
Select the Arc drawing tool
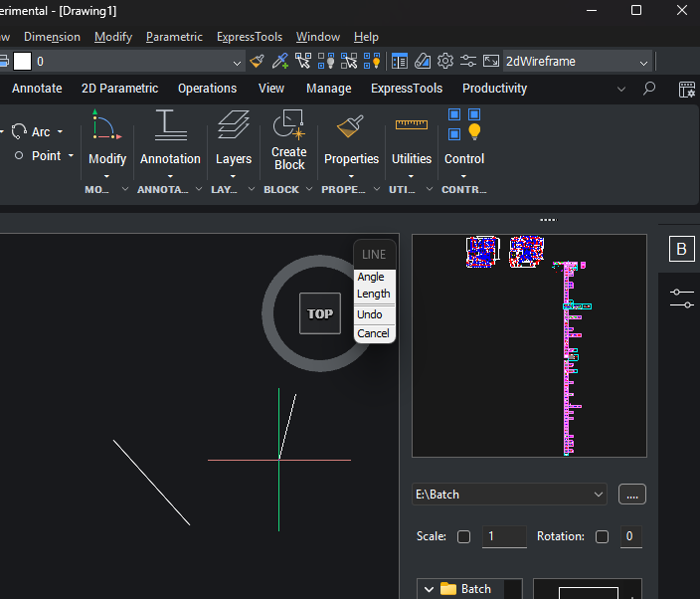point(31,131)
